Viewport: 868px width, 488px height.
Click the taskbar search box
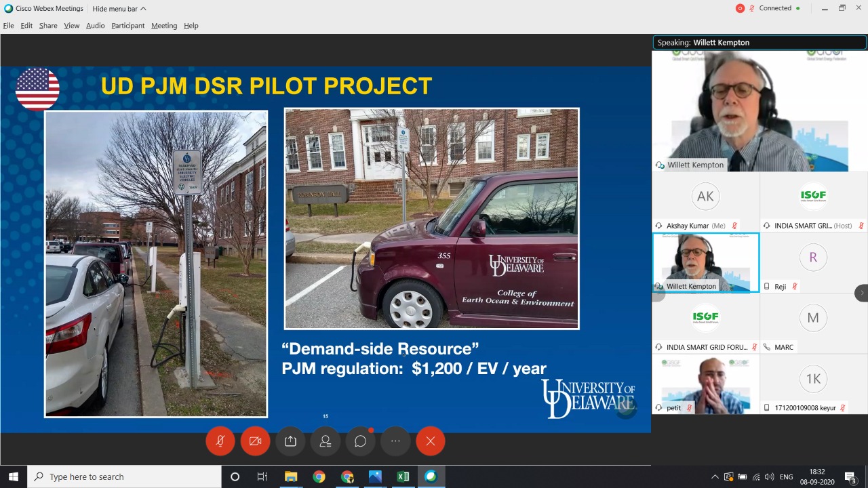pos(124,476)
